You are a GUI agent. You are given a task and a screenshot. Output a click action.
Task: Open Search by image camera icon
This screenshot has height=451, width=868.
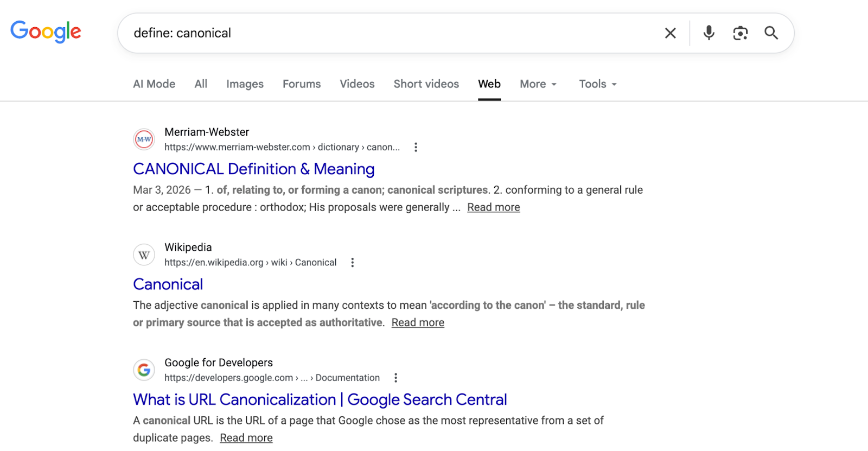tap(740, 33)
